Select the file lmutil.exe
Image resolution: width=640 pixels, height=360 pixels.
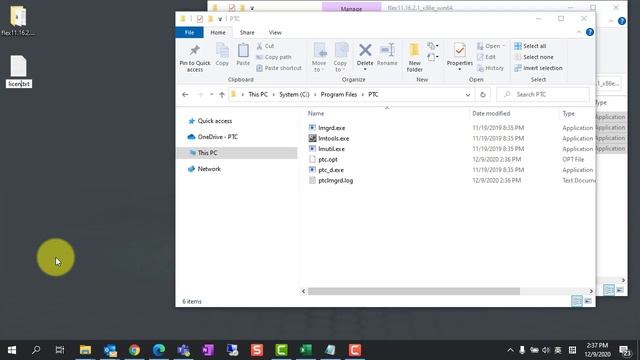tap(331, 149)
